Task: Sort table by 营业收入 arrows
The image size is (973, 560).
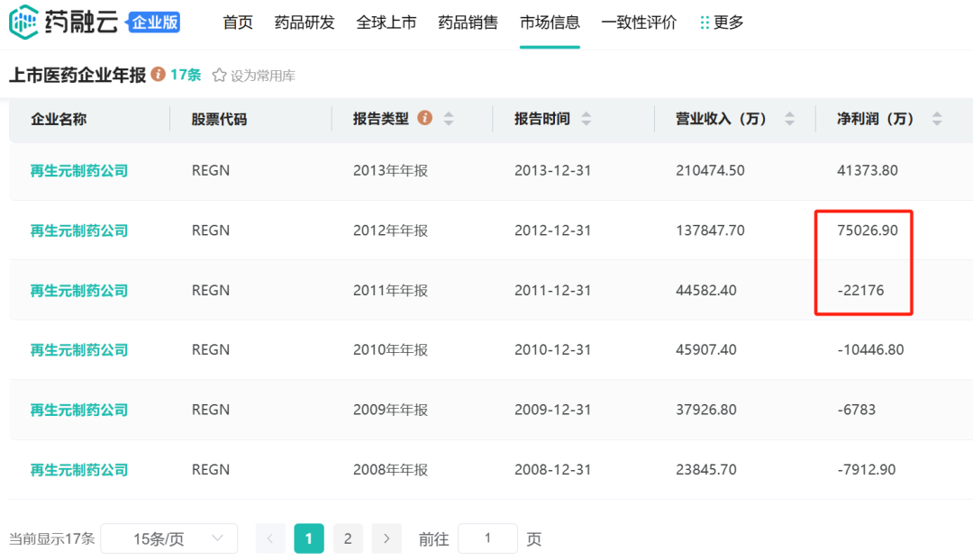Action: tap(790, 119)
